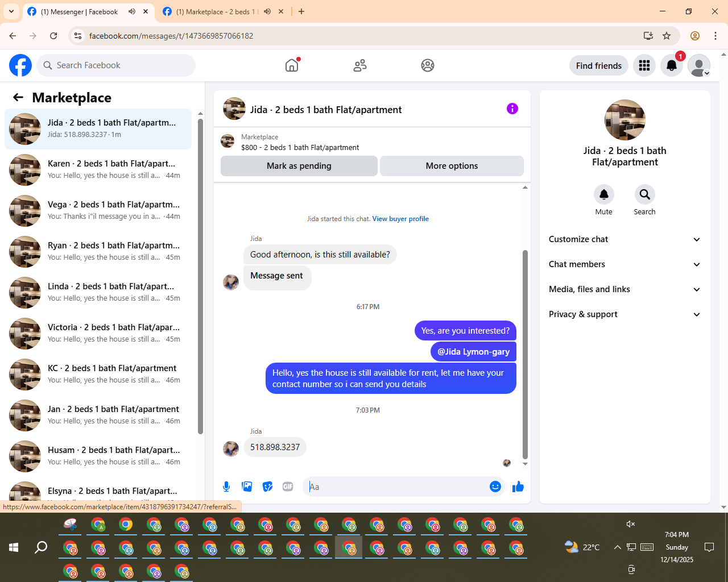728x582 pixels.
Task: Expand Privacy & support section
Action: pos(624,314)
